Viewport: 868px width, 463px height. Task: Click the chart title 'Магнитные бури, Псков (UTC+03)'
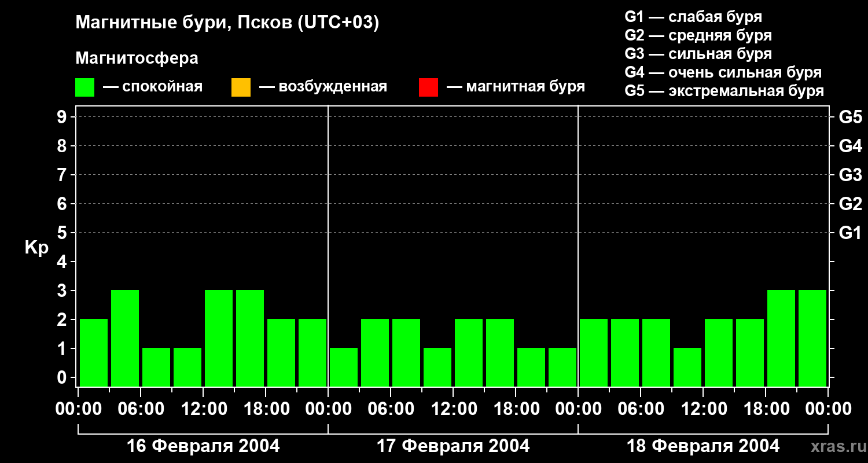(x=227, y=23)
